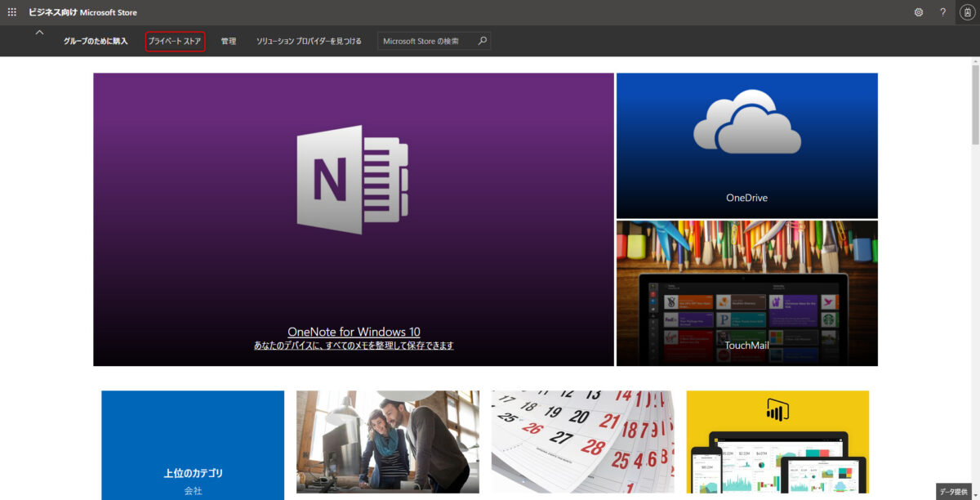The width and height of the screenshot is (980, 500).
Task: Click ソリューション プロバイダーを見つける
Action: tap(307, 40)
